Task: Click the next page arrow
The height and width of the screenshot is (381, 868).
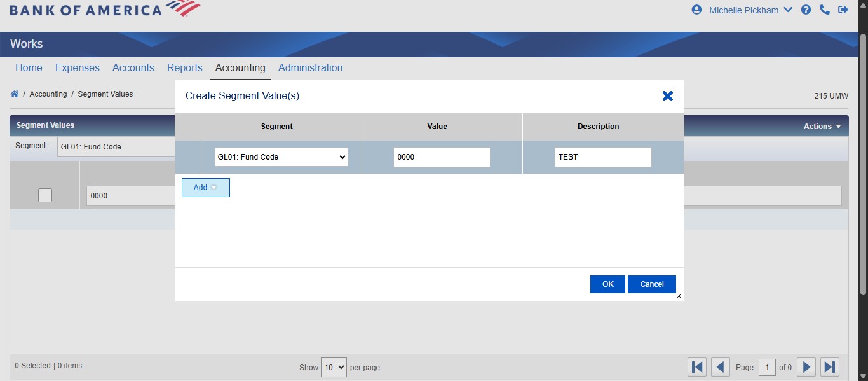Action: click(806, 366)
